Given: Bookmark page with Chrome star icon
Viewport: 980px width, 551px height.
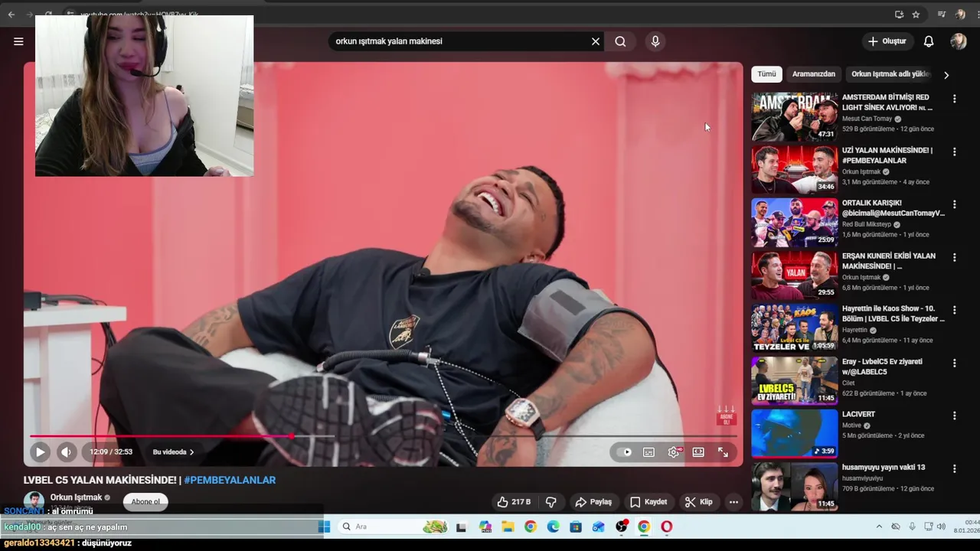Looking at the screenshot, I should click(916, 14).
